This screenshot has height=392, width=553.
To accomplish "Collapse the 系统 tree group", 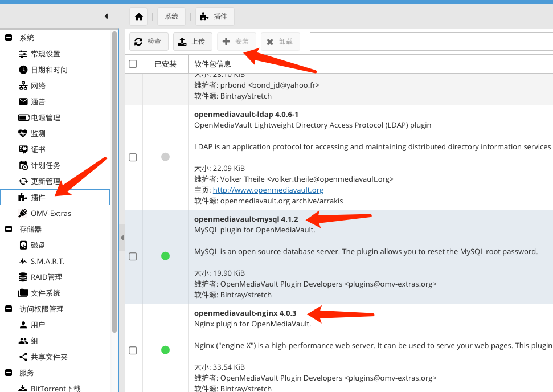I will (x=9, y=38).
